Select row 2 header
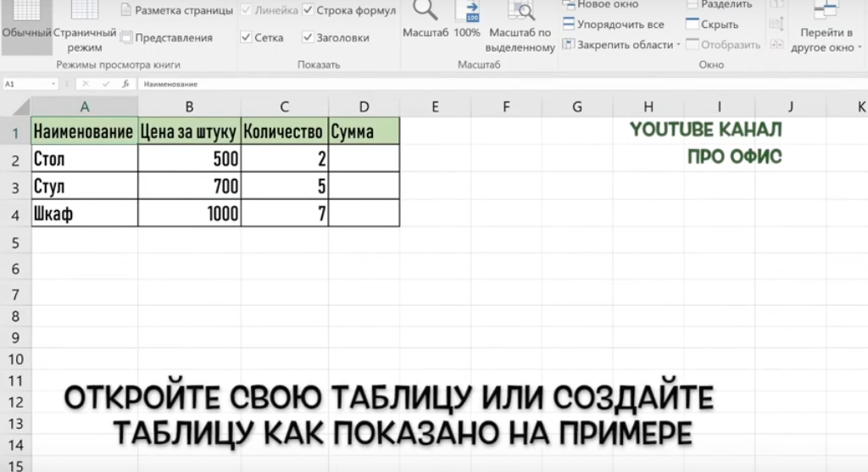868x472 pixels. [15, 160]
